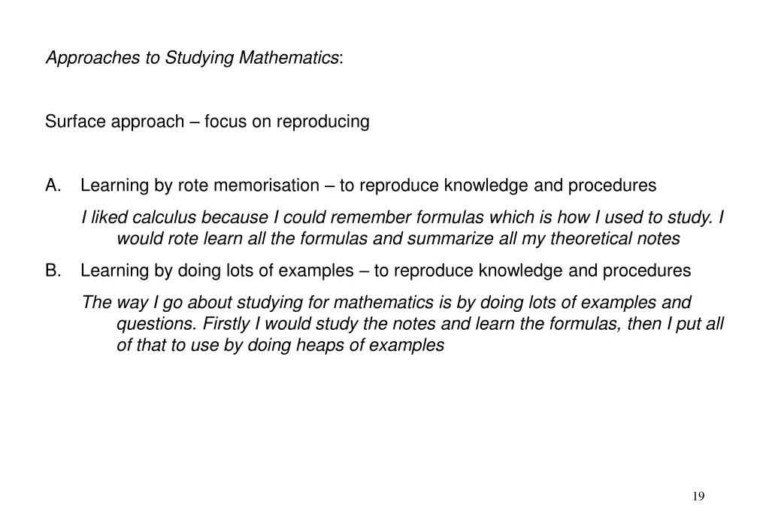769x532 pixels.
Task: Click 'Learning by doing lots of examples' text
Action: [216, 271]
